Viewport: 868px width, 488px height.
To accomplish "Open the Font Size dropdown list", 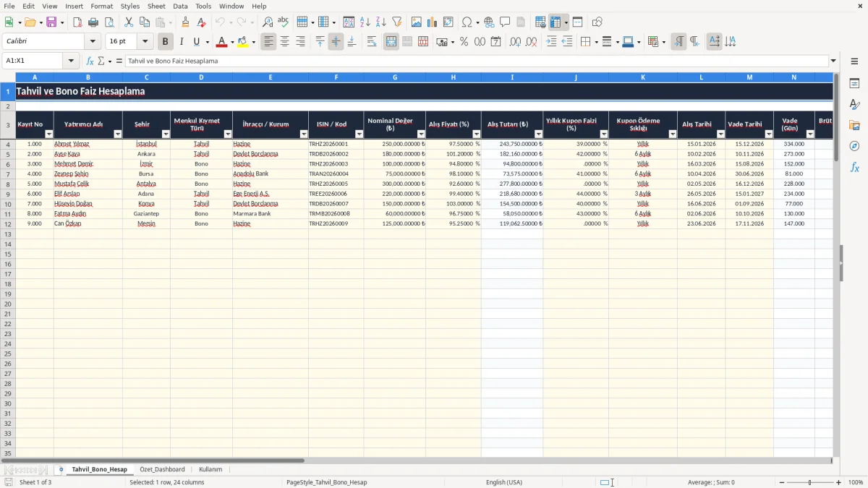I will pyautogui.click(x=145, y=42).
